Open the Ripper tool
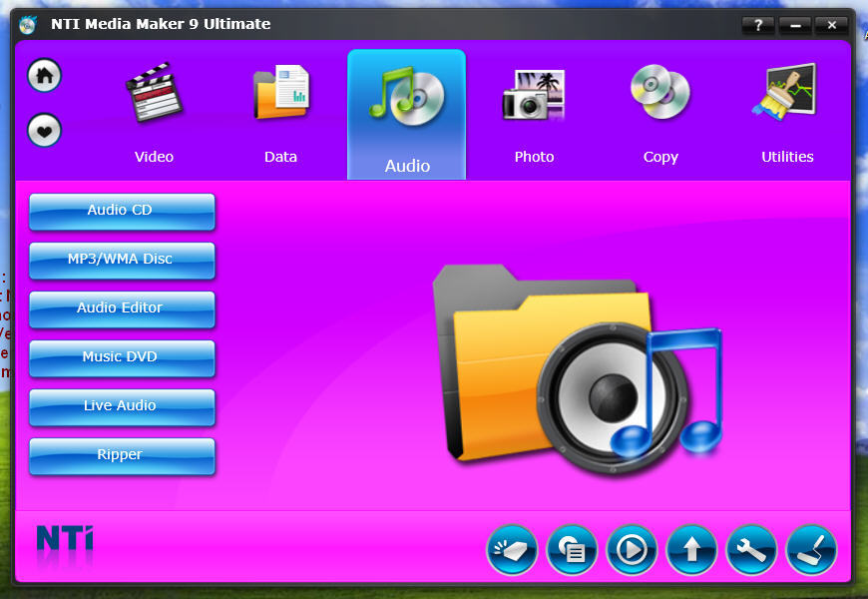The width and height of the screenshot is (868, 599). pyautogui.click(x=122, y=455)
